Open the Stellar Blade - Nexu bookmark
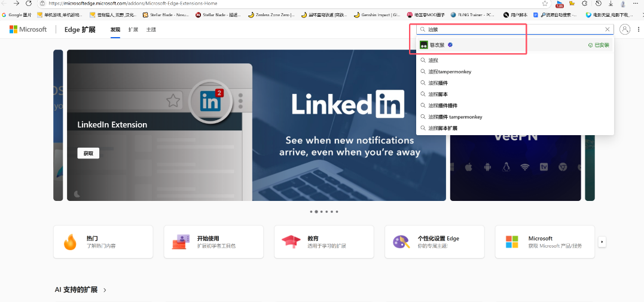The width and height of the screenshot is (644, 302). [x=166, y=15]
